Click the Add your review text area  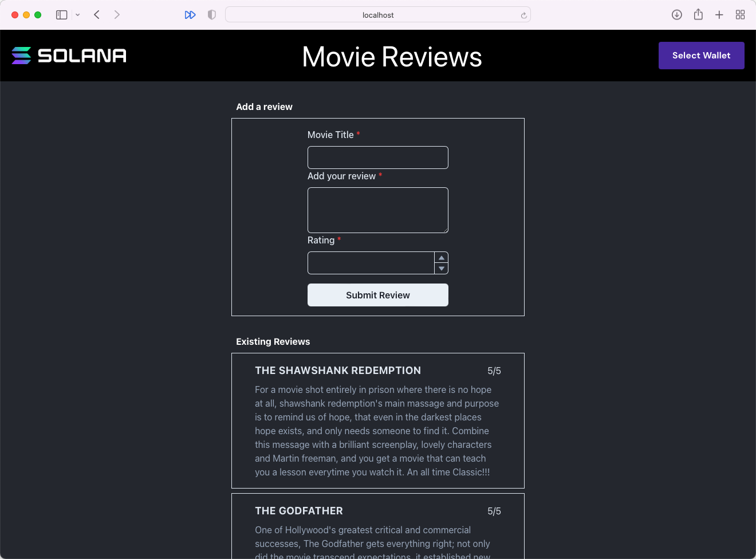coord(377,210)
